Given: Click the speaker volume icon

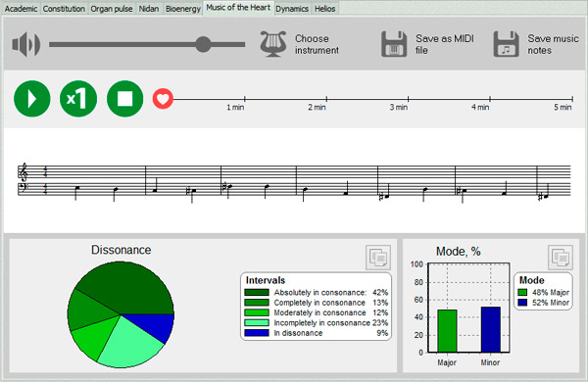Looking at the screenshot, I should tap(26, 44).
